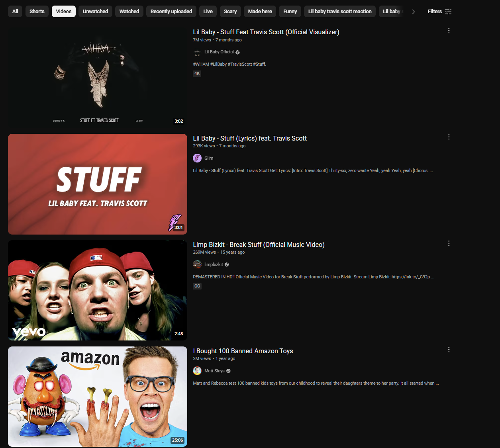Play the Vevo Break Stuff thumbnail

click(x=98, y=290)
